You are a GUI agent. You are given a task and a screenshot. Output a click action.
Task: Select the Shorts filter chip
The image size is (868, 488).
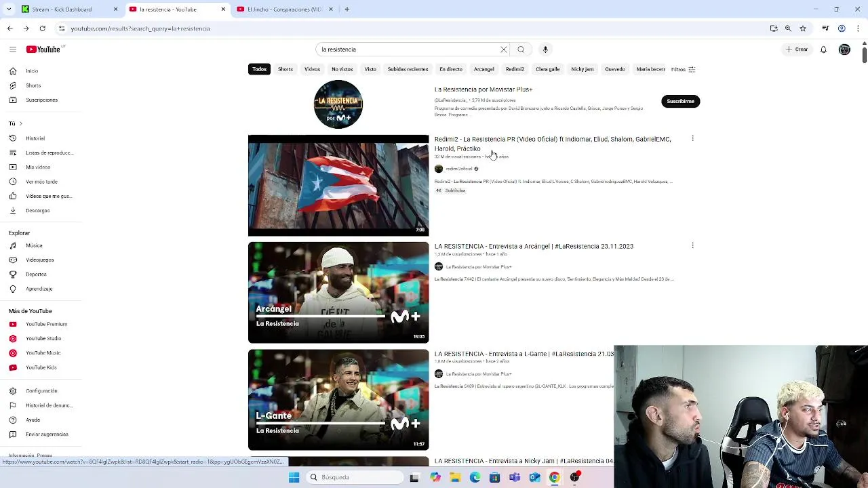285,69
